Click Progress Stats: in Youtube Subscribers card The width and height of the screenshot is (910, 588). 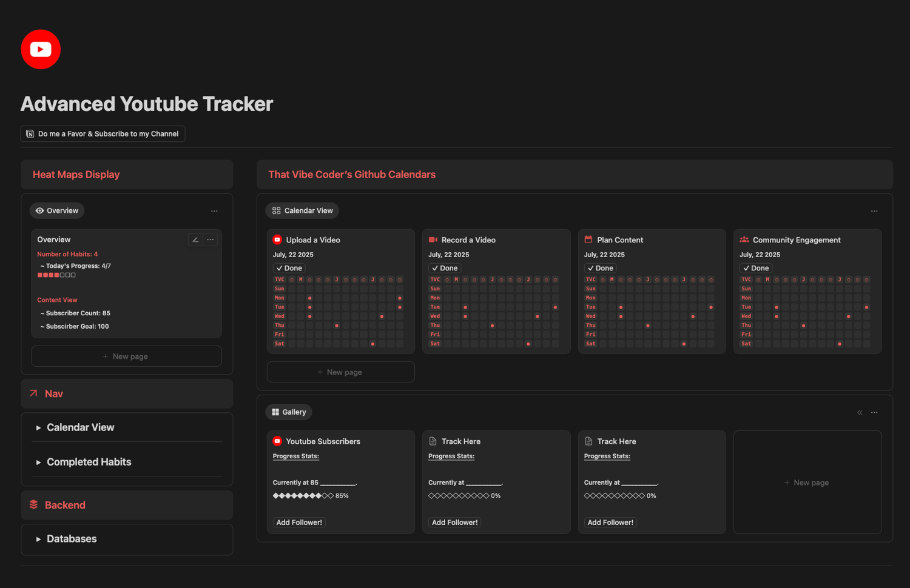296,456
